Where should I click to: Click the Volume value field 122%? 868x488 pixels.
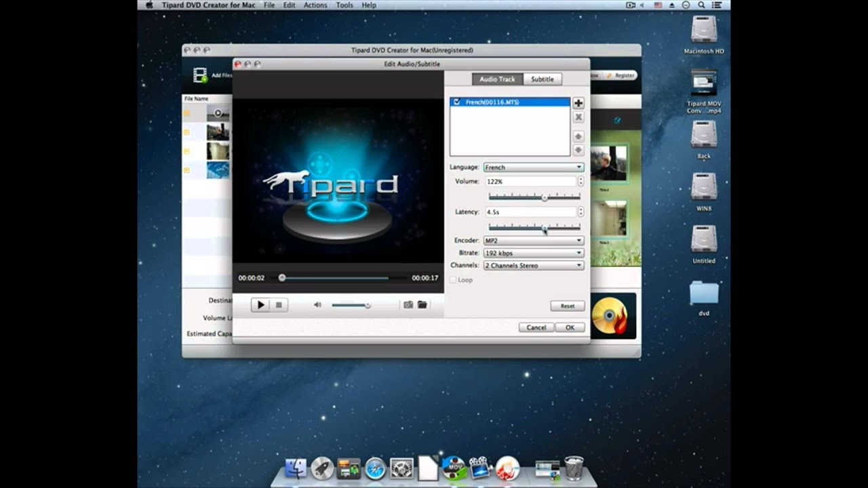click(x=530, y=182)
